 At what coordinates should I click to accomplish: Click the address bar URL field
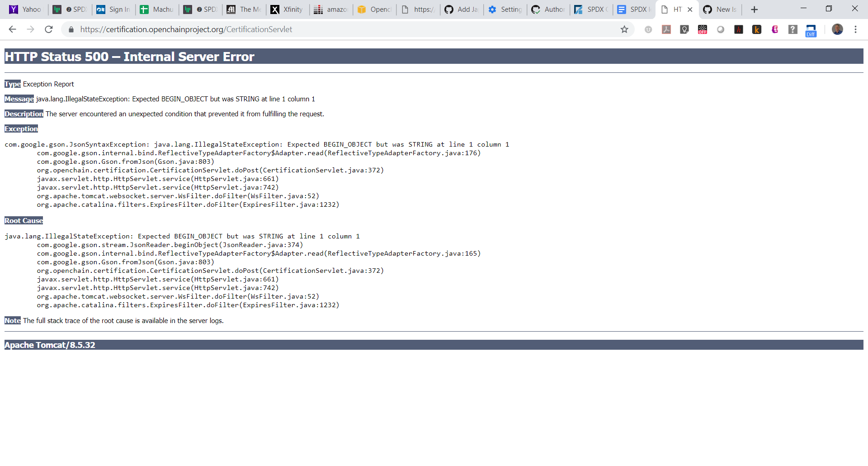point(271,29)
